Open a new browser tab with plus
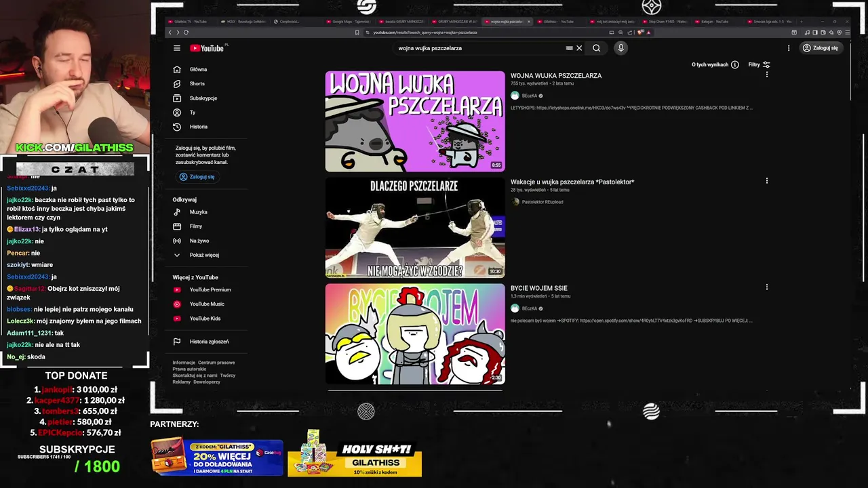Image resolution: width=868 pixels, height=488 pixels. click(x=802, y=22)
